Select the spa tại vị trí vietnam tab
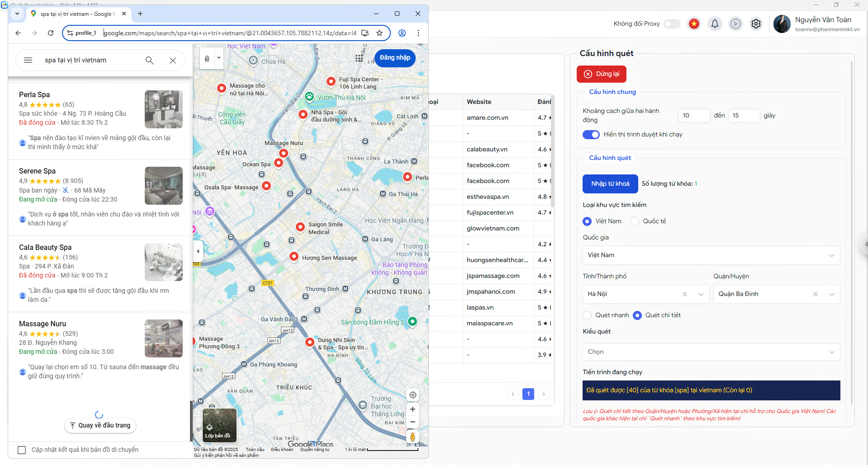The height and width of the screenshot is (465, 868). point(77,14)
